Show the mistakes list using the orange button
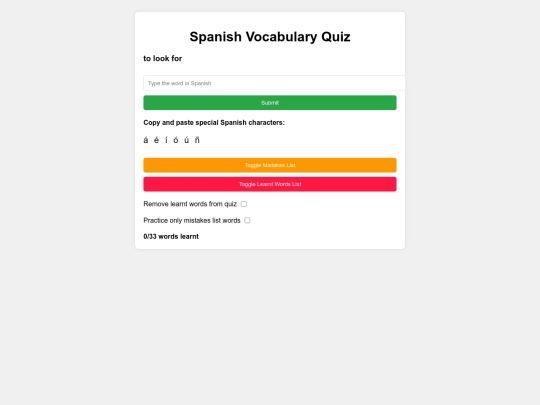 click(x=270, y=165)
